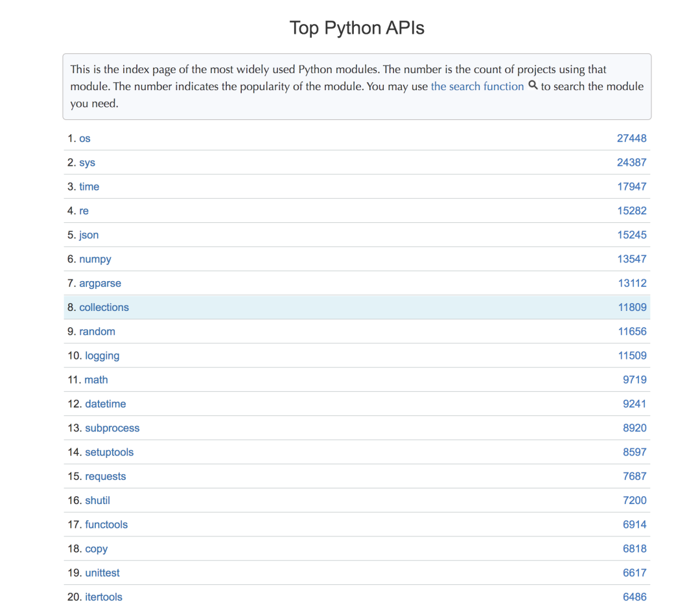Open the re module page
Image resolution: width=700 pixels, height=607 pixels.
click(x=84, y=211)
